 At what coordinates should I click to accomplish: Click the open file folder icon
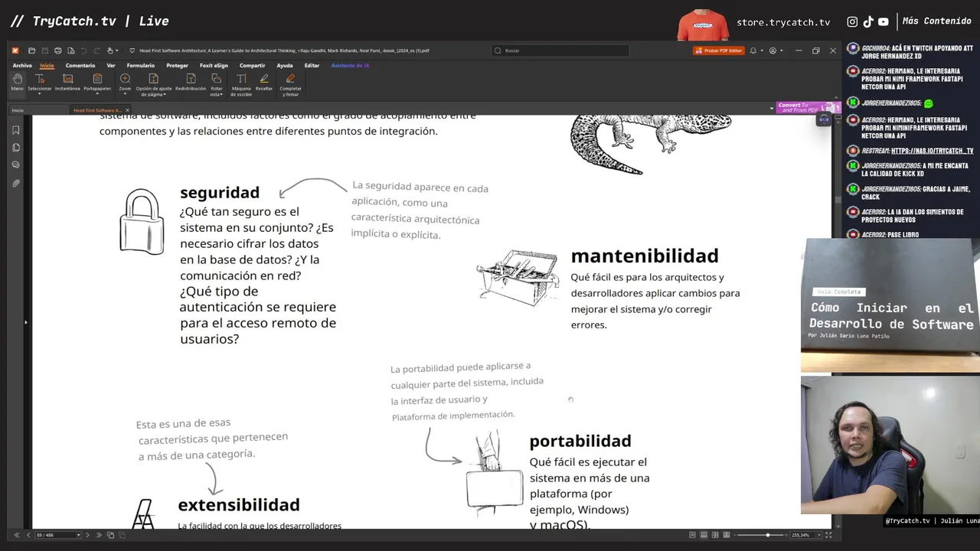tap(31, 51)
